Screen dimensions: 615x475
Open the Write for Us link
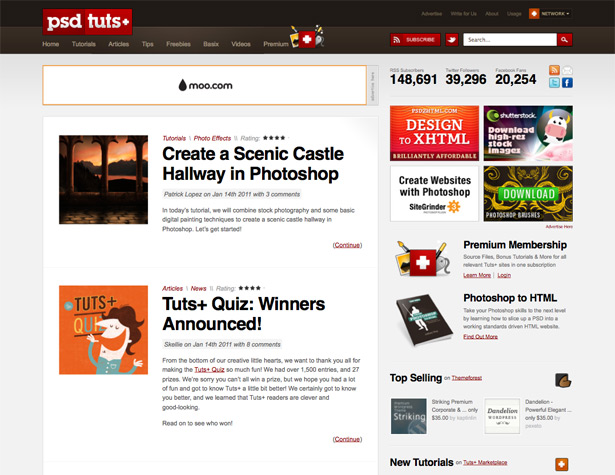(x=464, y=14)
